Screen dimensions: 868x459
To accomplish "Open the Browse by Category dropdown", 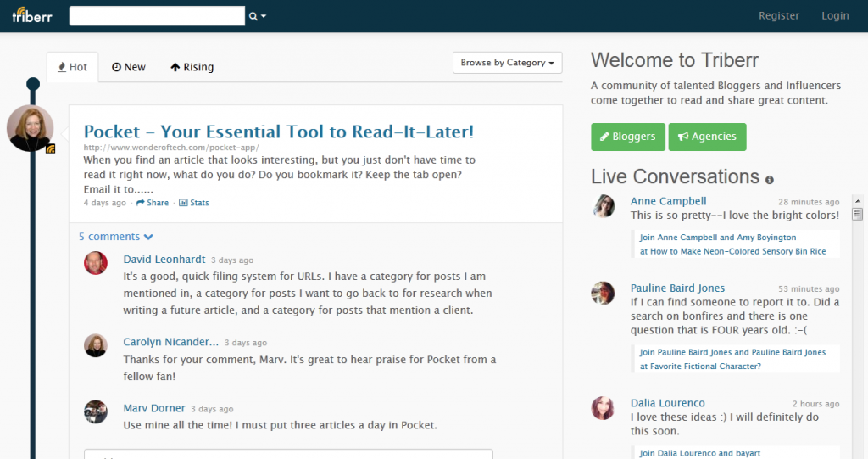I will click(x=508, y=63).
